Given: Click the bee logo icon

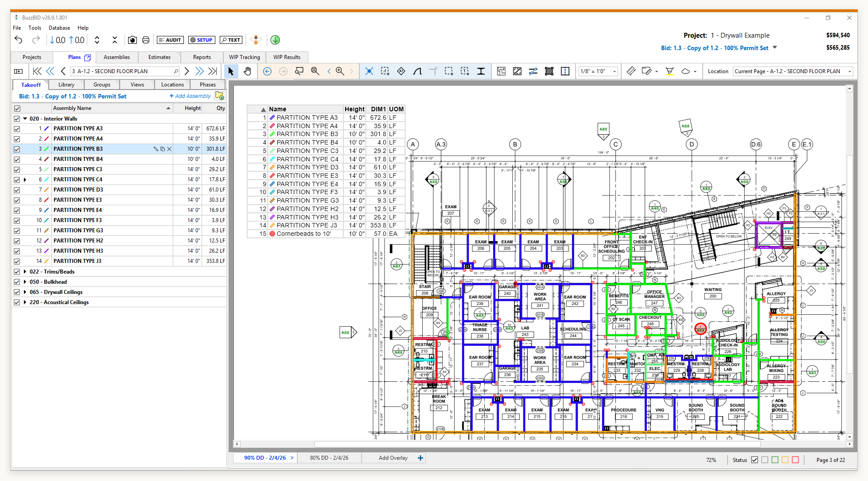Looking at the screenshot, I should (256, 40).
